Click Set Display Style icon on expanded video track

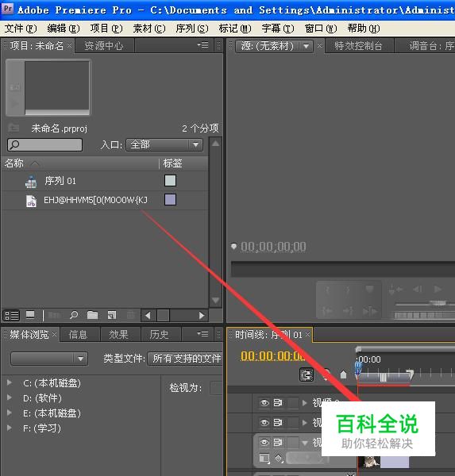click(264, 458)
